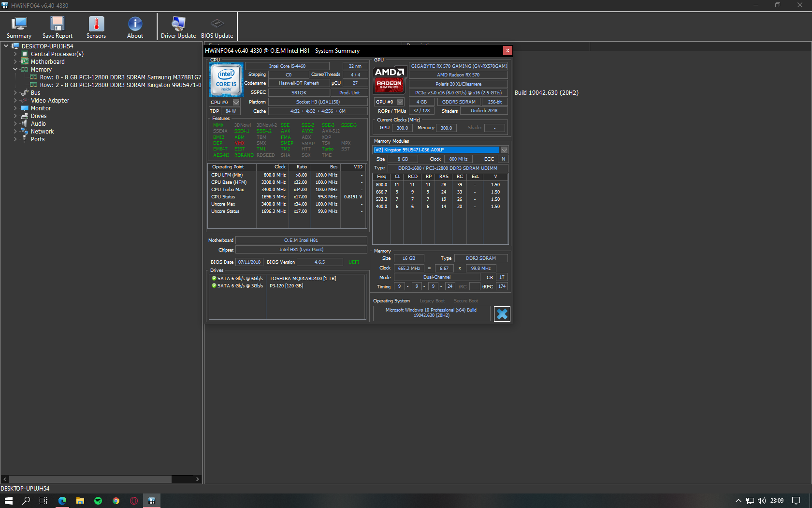The width and height of the screenshot is (812, 508).
Task: Click the tree scrollbar right arrow
Action: [197, 479]
